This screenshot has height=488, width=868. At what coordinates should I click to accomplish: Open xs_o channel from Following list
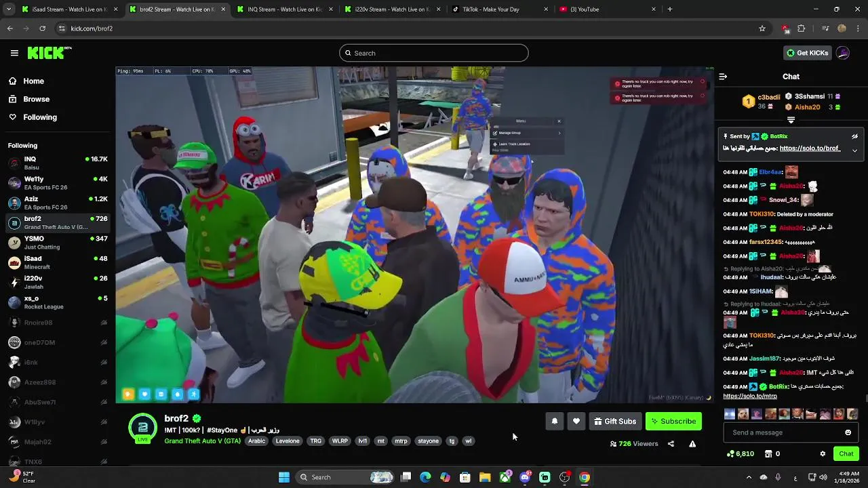click(x=58, y=302)
